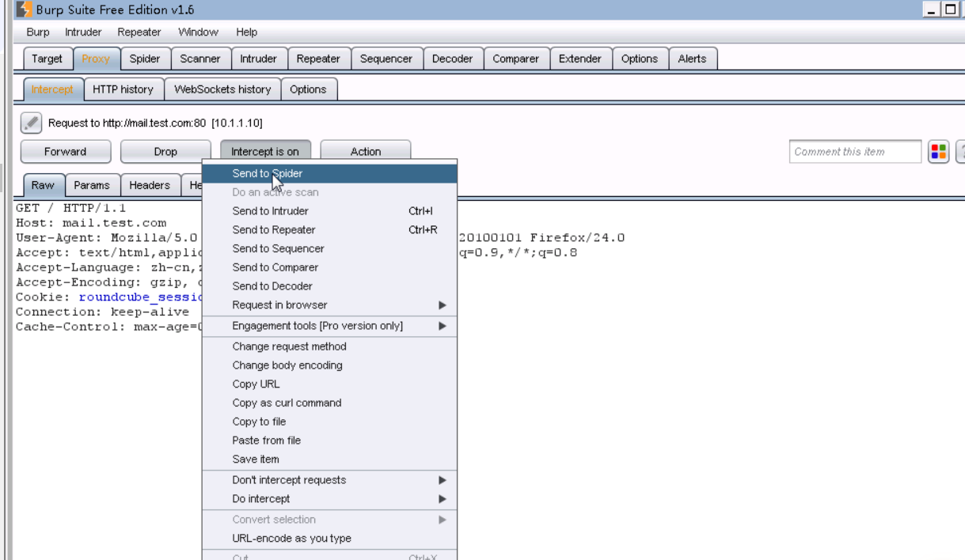Switch to the Comparer tab
965x560 pixels.
pyautogui.click(x=516, y=59)
